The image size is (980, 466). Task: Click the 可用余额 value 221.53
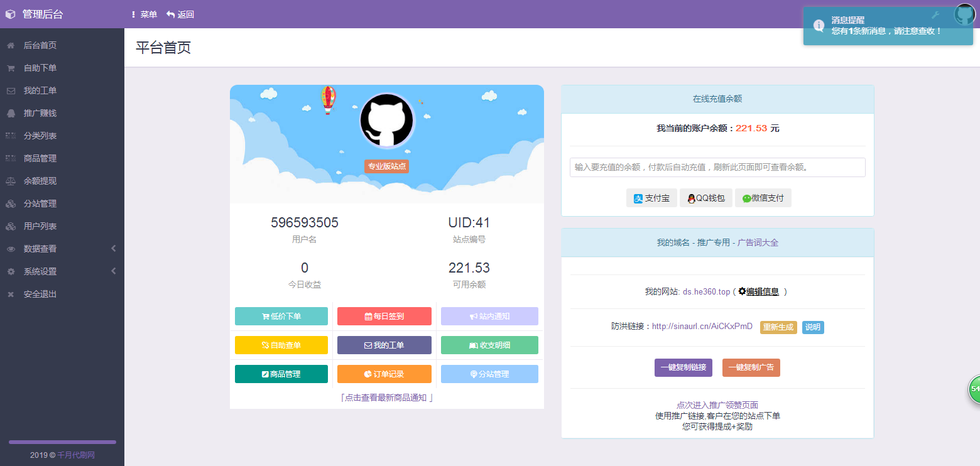[469, 268]
